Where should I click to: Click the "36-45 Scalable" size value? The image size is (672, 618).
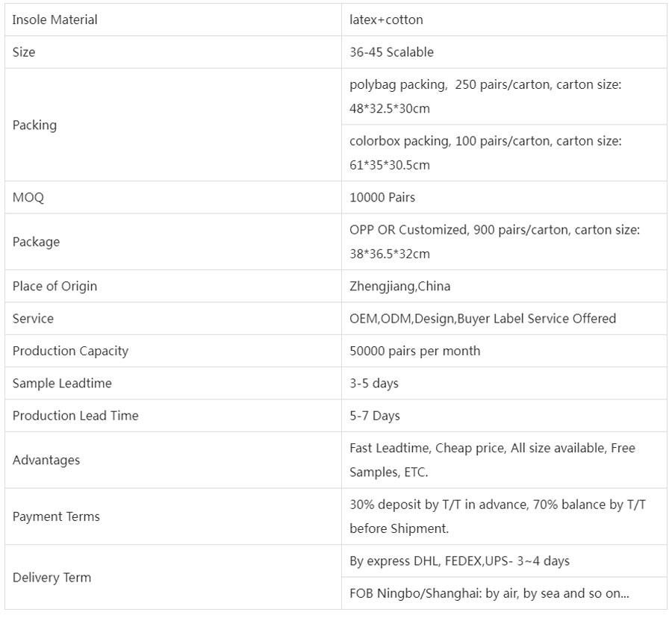391,52
